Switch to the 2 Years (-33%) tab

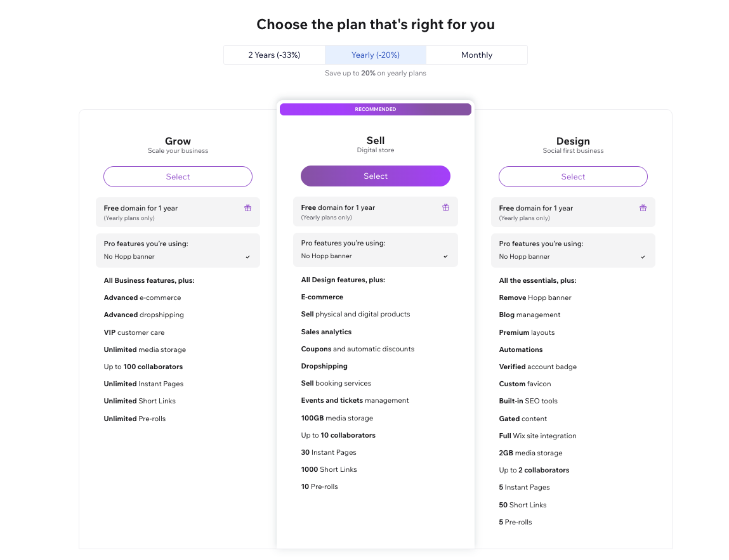(x=274, y=55)
